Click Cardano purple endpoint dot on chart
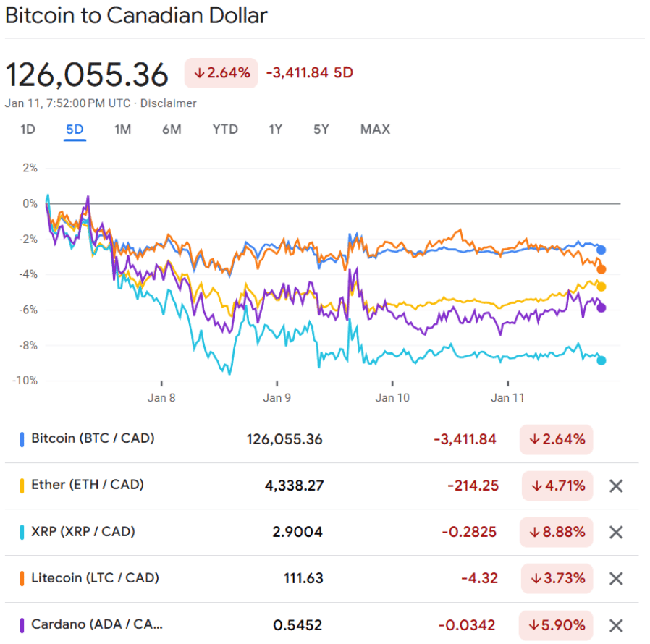The image size is (650, 644). click(x=601, y=308)
